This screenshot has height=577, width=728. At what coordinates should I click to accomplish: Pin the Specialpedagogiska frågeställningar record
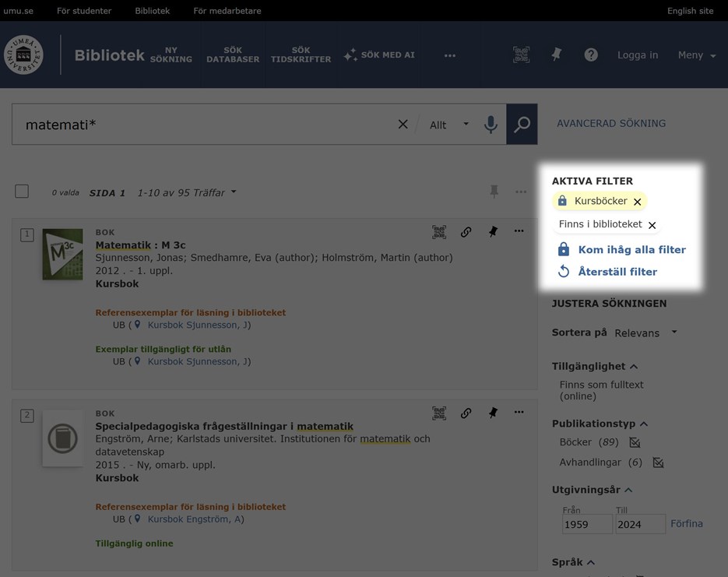[x=493, y=413]
